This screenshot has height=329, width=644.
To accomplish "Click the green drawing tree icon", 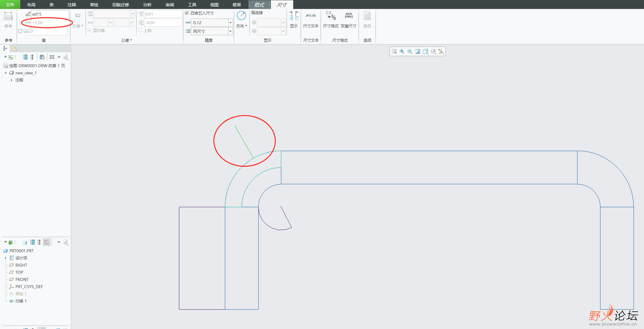I will [x=11, y=57].
